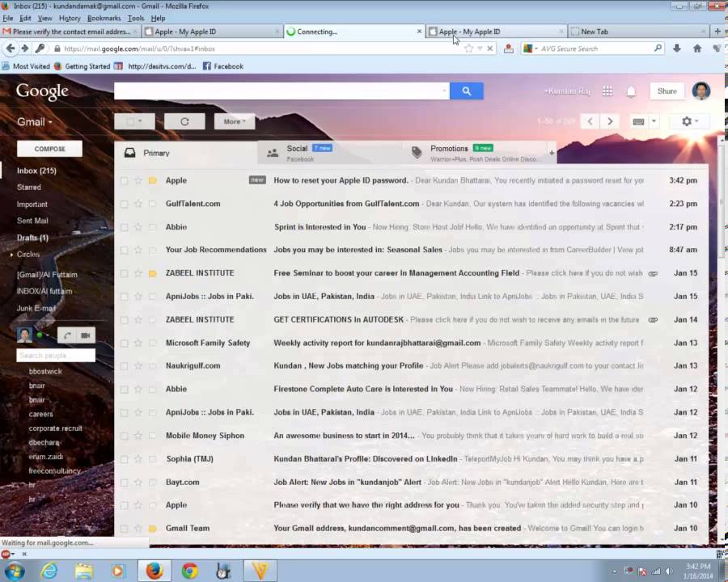Screen dimensions: 728x582
Task: Tick checkbox for Sprint is Interested email
Action: [124, 227]
